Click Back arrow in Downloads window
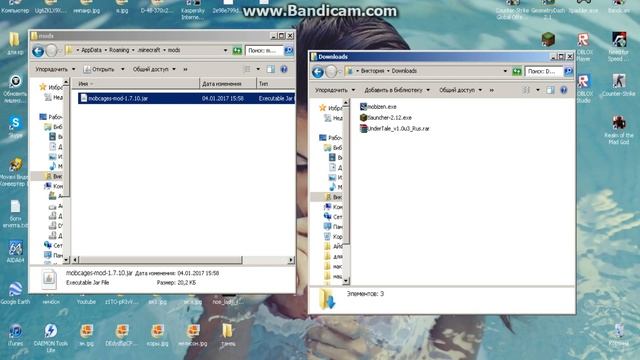 click(318, 72)
